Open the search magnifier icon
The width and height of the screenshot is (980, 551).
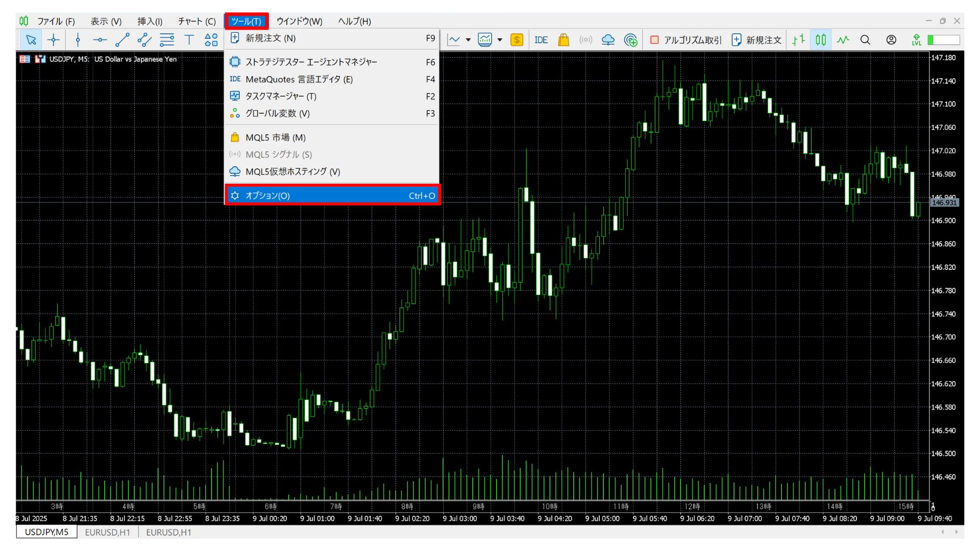click(865, 40)
